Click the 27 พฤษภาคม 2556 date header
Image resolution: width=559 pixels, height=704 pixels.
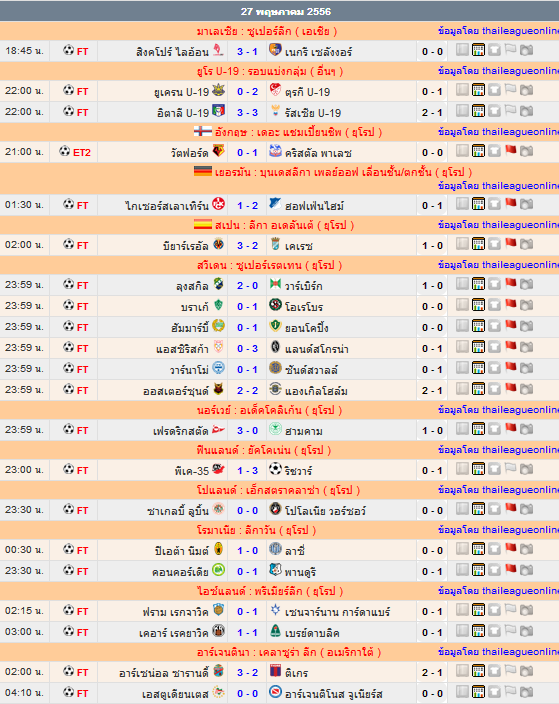click(x=286, y=11)
